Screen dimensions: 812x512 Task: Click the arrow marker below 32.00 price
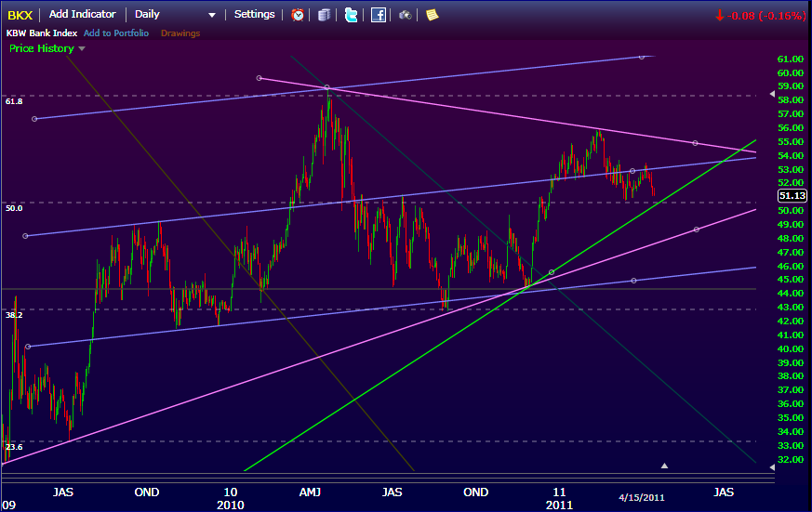772,467
